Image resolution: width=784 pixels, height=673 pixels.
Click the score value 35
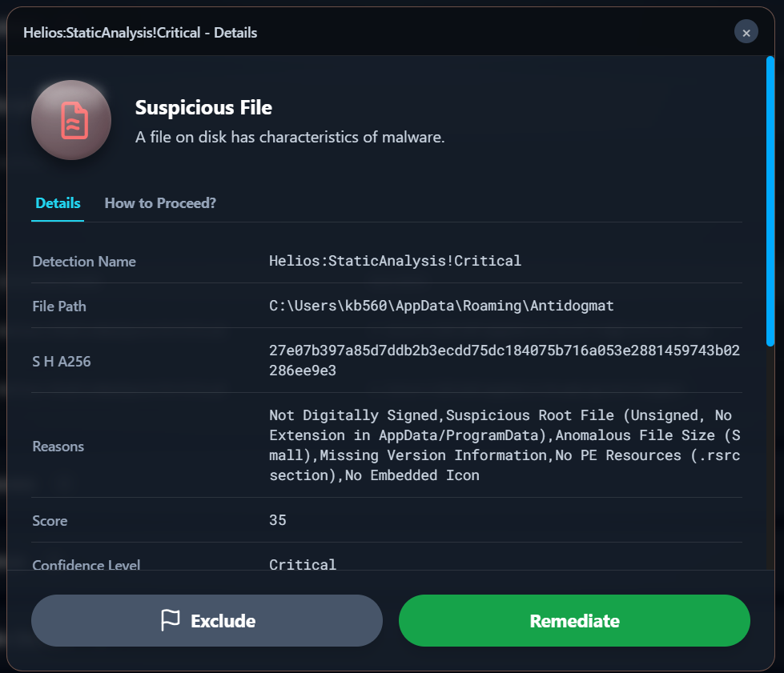pos(278,520)
